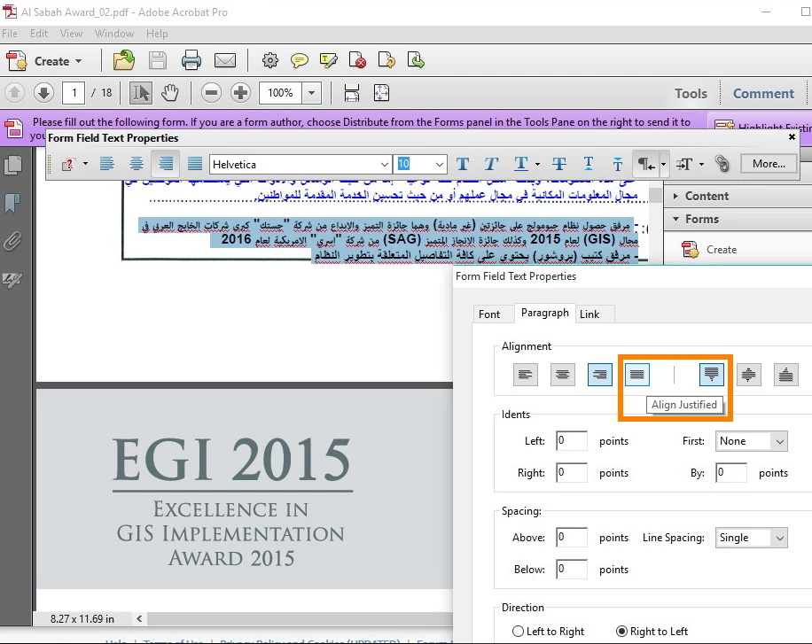
Task: Toggle vertical align middle button
Action: tap(748, 375)
